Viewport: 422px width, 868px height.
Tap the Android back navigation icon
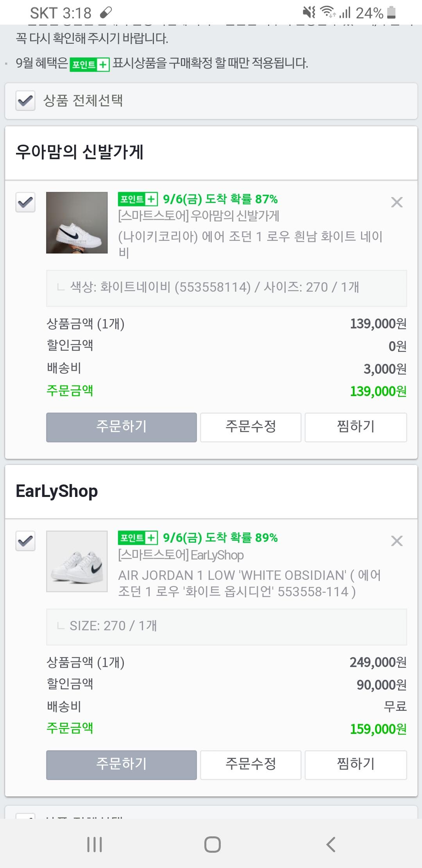click(x=331, y=844)
